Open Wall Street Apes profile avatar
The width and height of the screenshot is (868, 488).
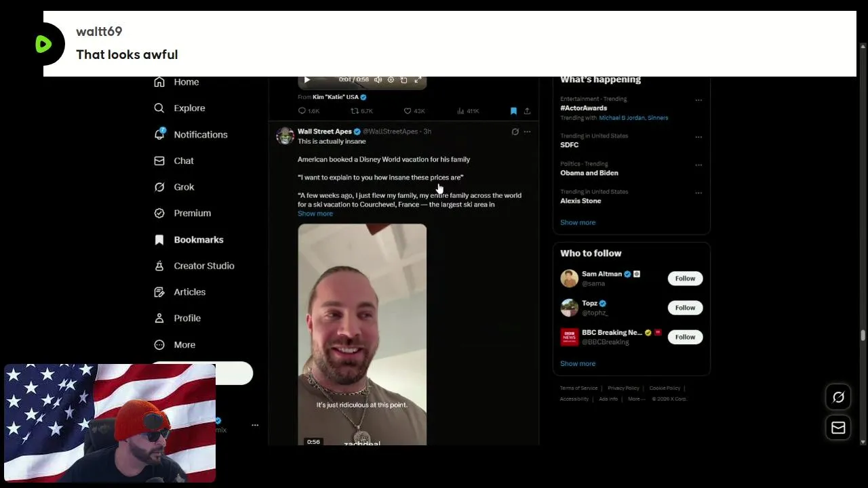(285, 135)
